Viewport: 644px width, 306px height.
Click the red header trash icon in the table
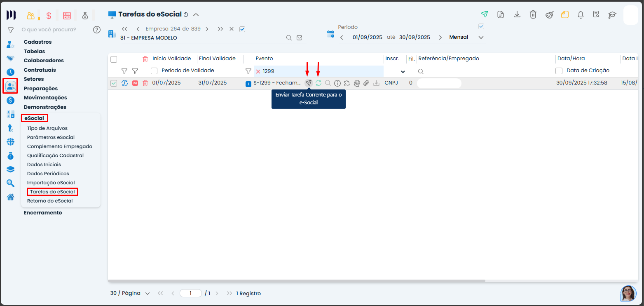point(145,59)
